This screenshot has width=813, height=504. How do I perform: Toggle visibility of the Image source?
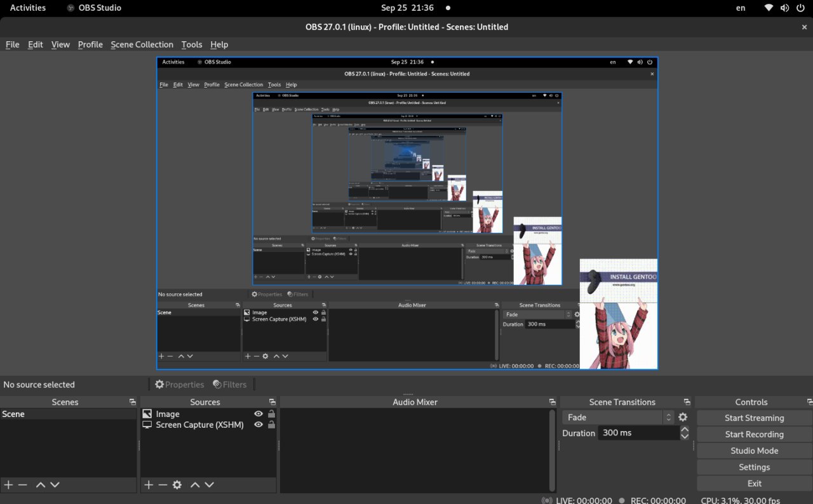click(259, 414)
